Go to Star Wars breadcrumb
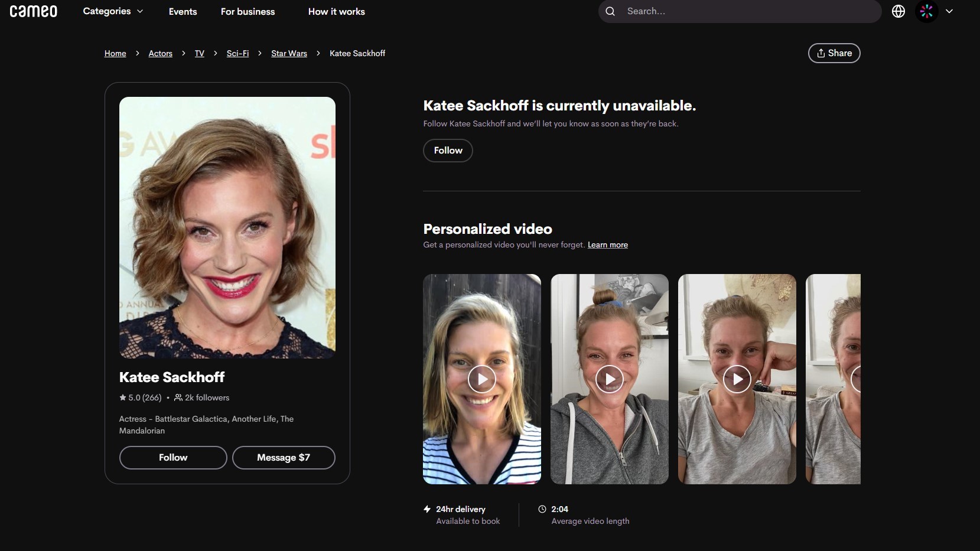This screenshot has height=551, width=980. click(289, 53)
